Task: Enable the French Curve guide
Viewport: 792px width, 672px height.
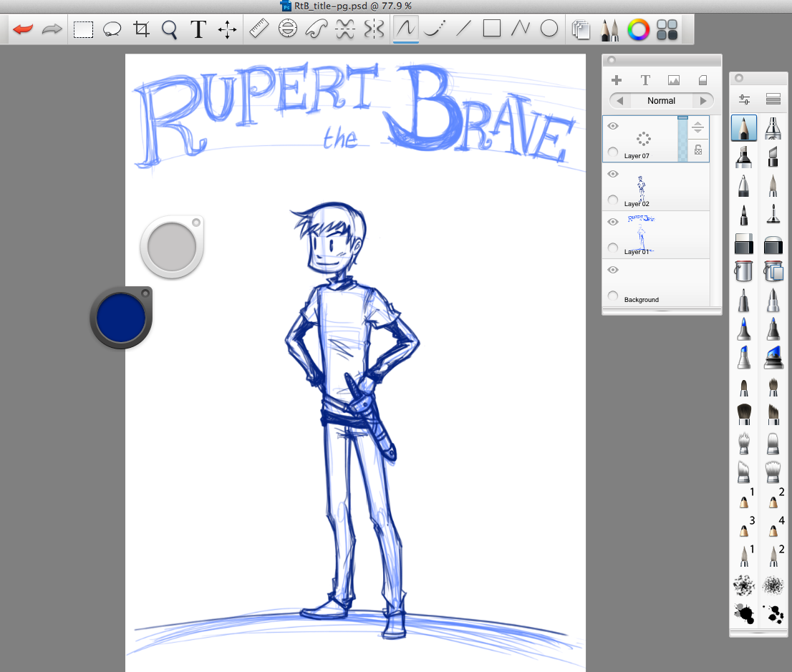Action: coord(316,29)
